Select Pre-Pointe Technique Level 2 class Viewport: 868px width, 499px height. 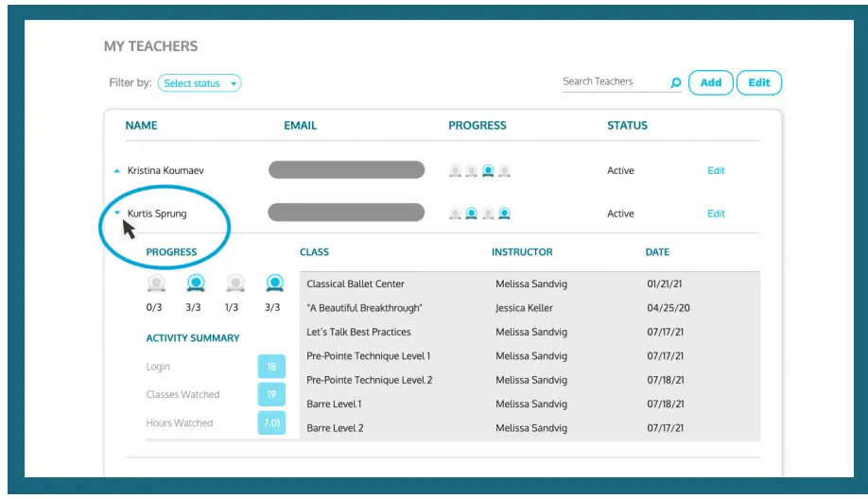coord(370,380)
